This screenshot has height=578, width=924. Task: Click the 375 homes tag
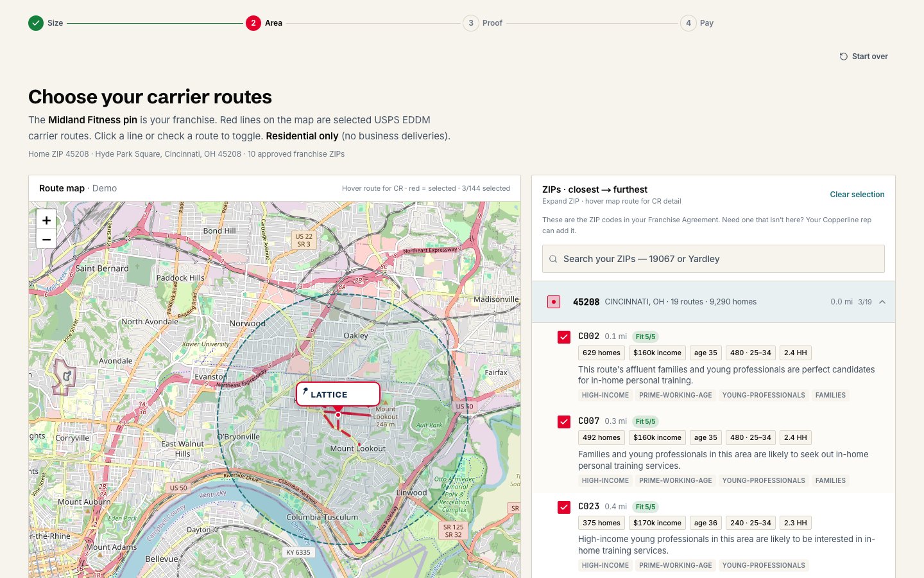(601, 523)
